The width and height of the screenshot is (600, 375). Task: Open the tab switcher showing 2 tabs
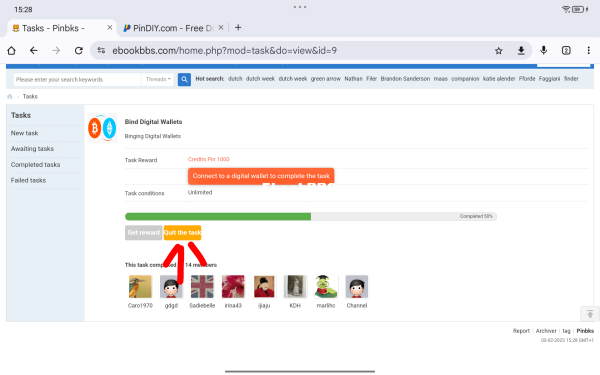tap(566, 51)
